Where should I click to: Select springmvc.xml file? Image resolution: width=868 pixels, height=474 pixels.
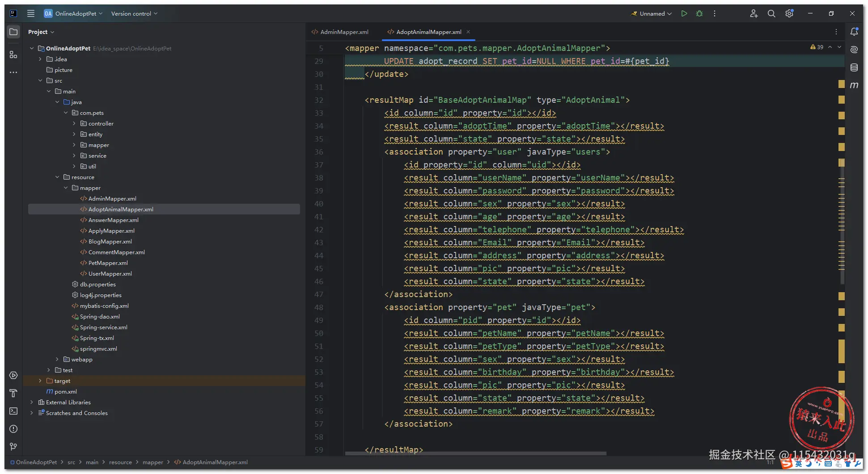coord(98,348)
